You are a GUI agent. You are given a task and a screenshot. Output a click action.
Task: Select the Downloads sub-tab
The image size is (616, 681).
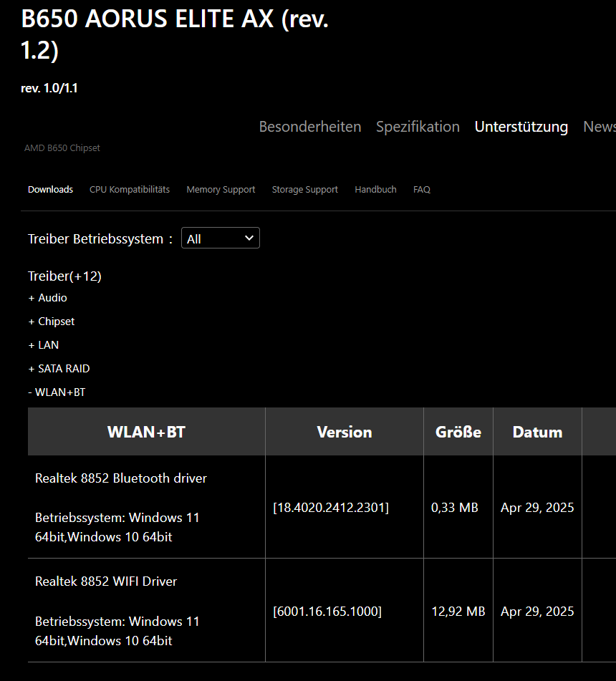50,190
